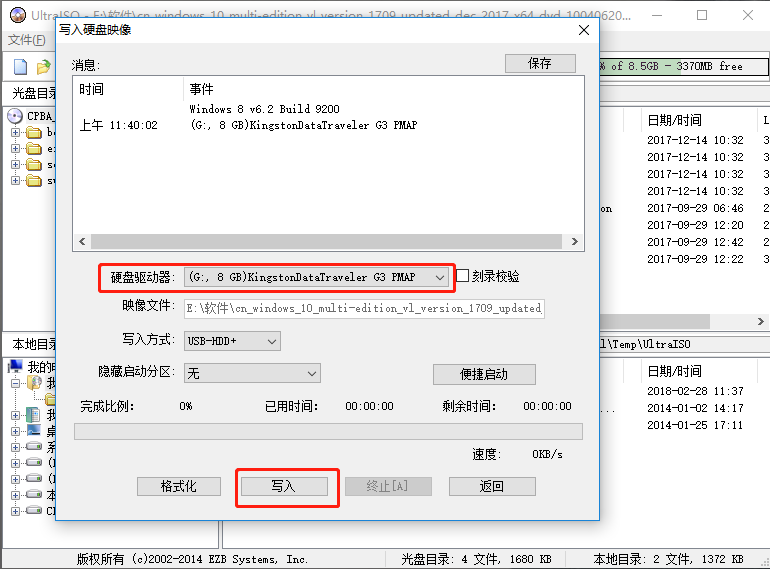Expand the bottom drive node in local tree
This screenshot has height=569, width=770.
15,511
